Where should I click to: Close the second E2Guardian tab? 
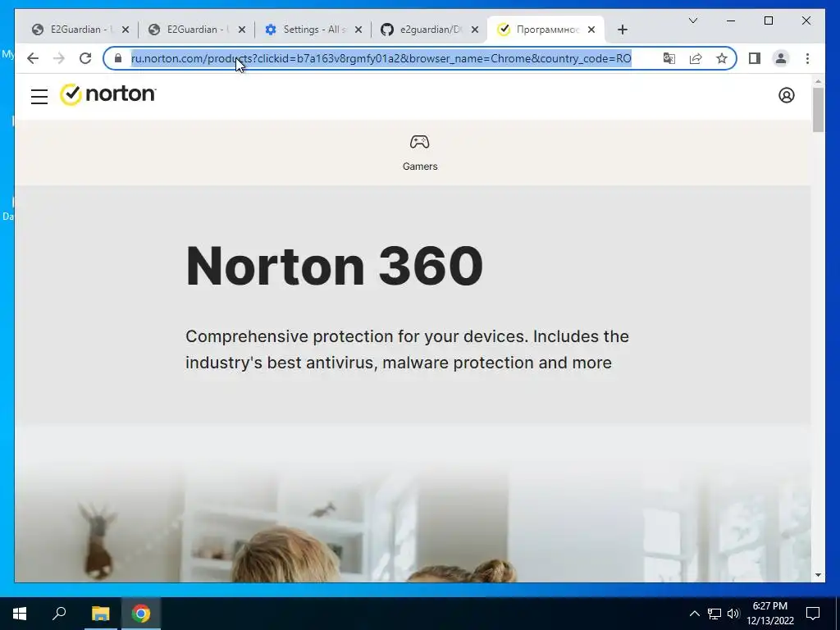[242, 30]
